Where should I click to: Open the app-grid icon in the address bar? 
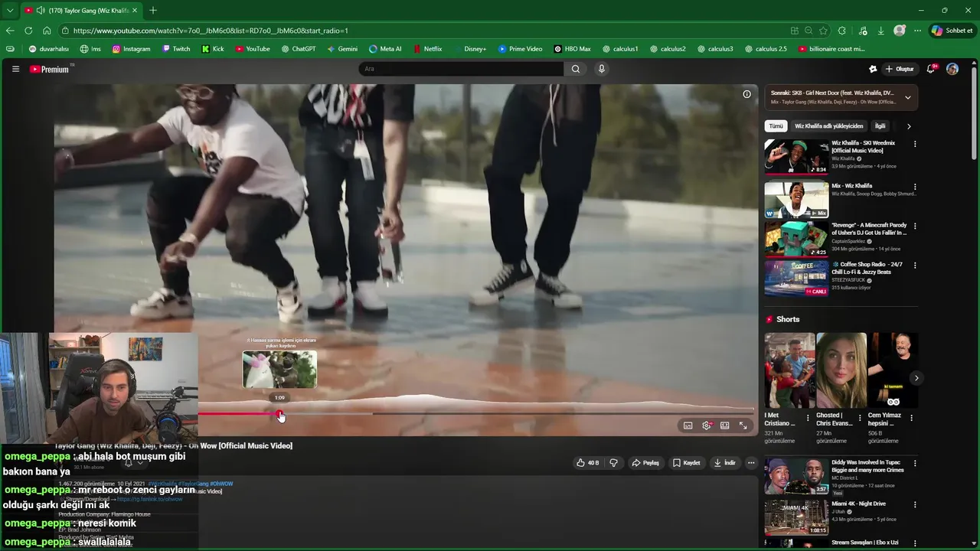point(794,31)
